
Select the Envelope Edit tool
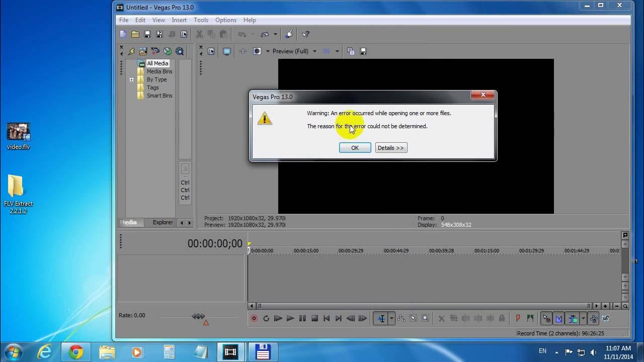click(401, 318)
